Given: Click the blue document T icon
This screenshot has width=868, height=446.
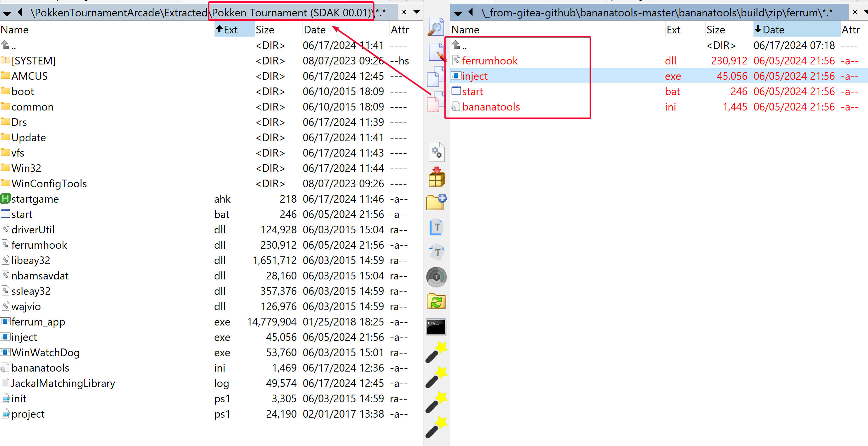Looking at the screenshot, I should click(437, 227).
